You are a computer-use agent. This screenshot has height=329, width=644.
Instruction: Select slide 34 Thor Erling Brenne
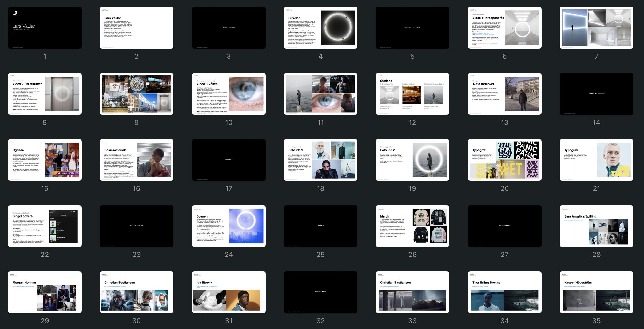[x=504, y=292]
